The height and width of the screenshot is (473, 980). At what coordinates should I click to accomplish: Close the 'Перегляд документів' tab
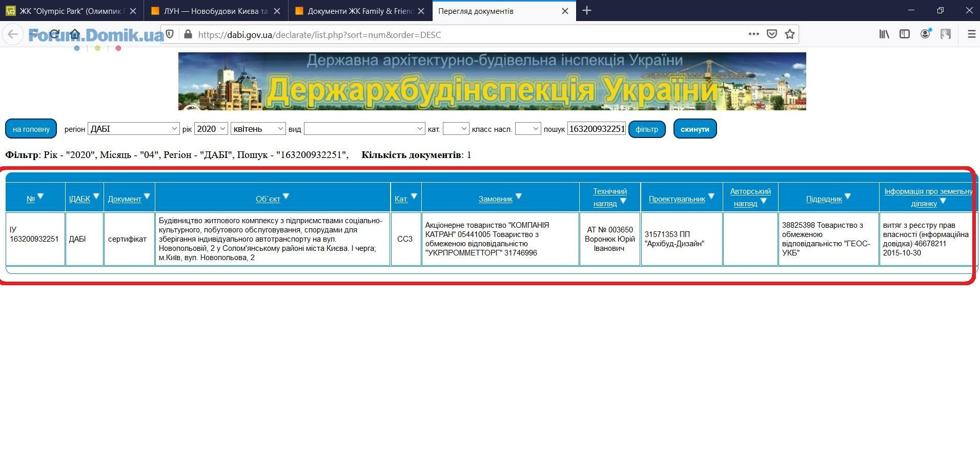[565, 11]
